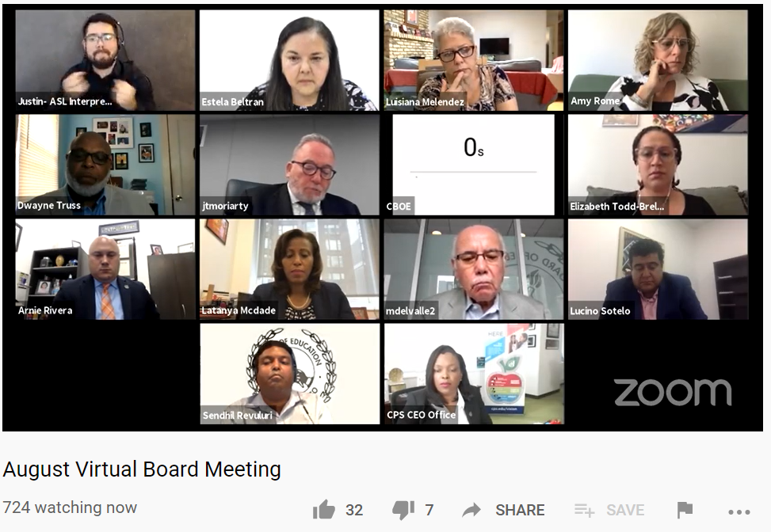Click the report flag icon

pyautogui.click(x=685, y=510)
